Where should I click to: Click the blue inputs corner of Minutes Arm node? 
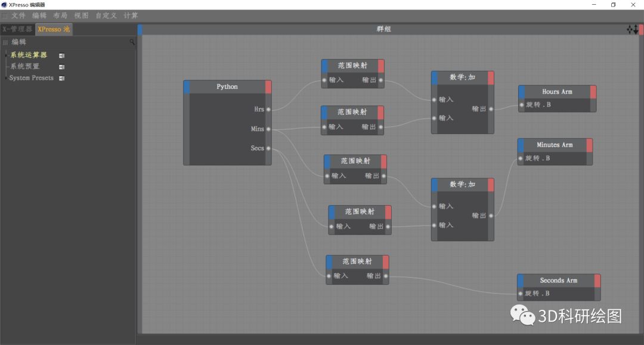[521, 145]
